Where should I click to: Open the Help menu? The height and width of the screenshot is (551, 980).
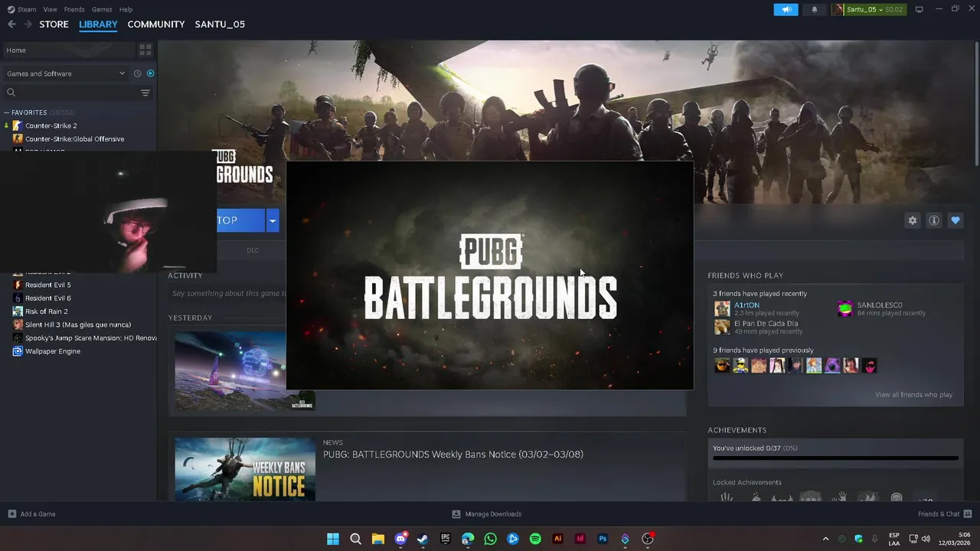click(x=126, y=9)
